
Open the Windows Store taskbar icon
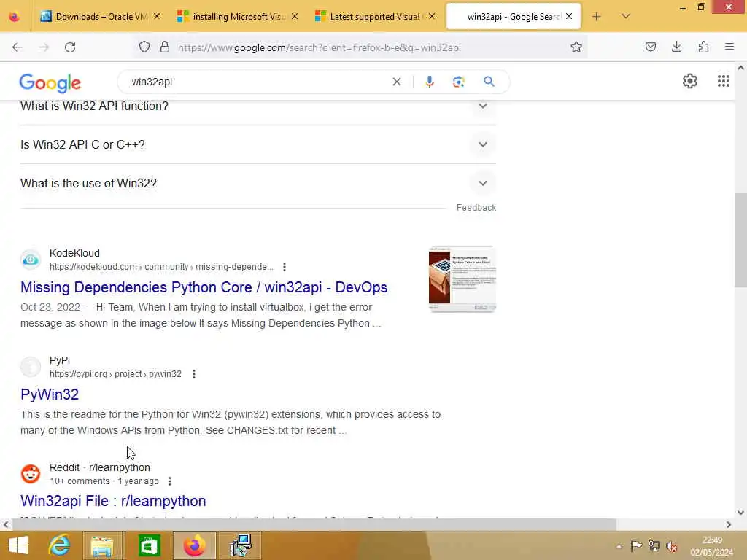149,545
